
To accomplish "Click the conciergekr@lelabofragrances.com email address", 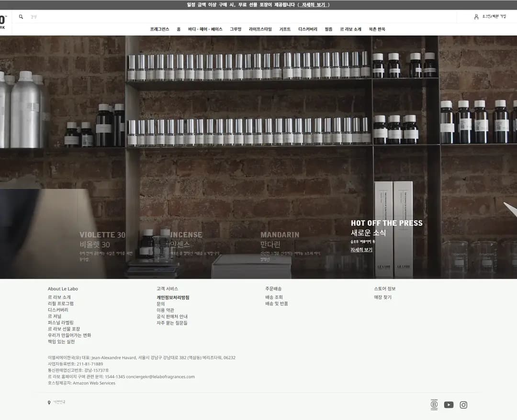I will tap(160, 376).
